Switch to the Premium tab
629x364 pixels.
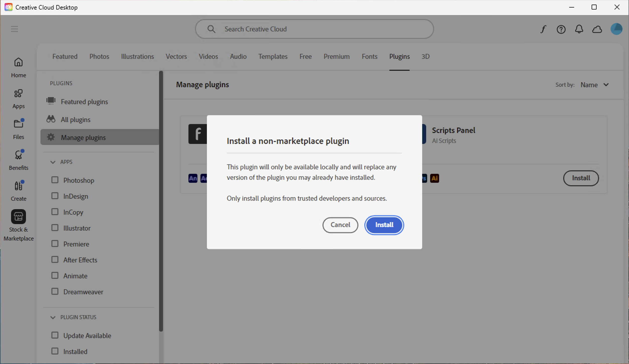(x=337, y=57)
